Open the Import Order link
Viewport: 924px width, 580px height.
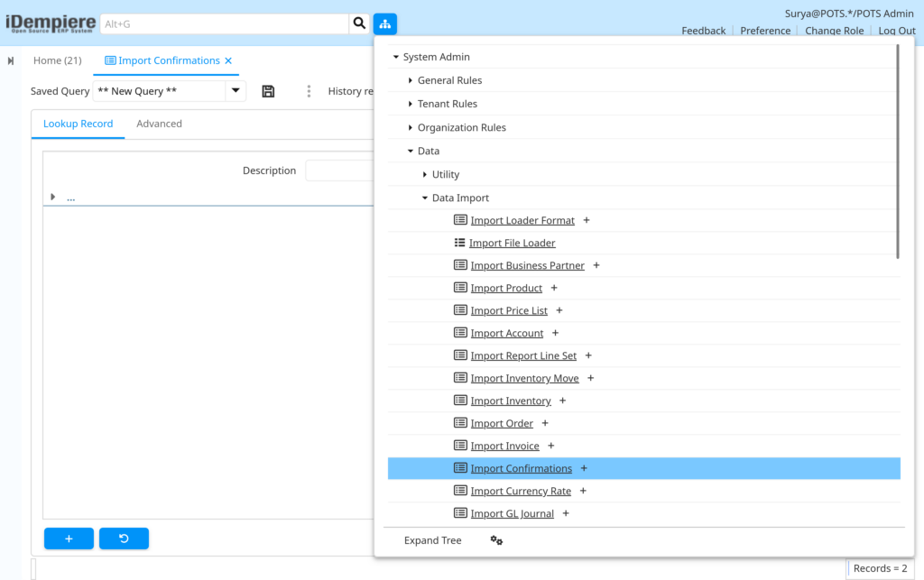click(502, 423)
